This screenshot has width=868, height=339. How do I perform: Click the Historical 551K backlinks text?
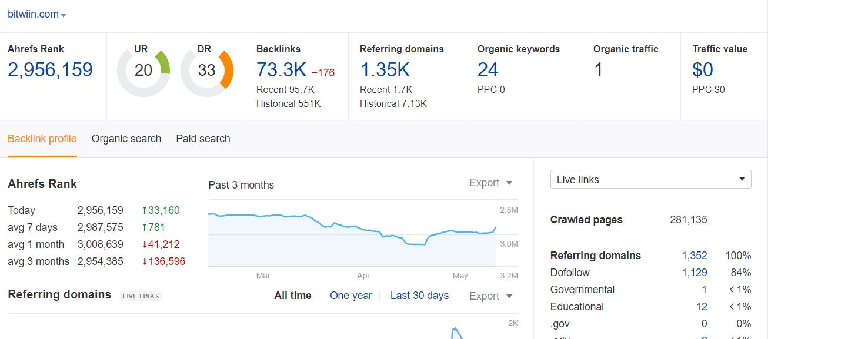[288, 104]
